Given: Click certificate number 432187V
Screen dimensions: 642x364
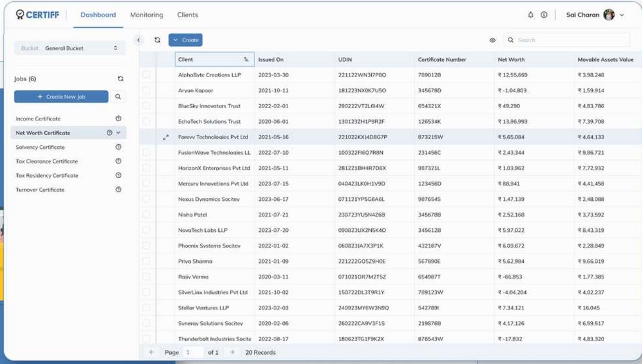Looking at the screenshot, I should click(454, 246).
